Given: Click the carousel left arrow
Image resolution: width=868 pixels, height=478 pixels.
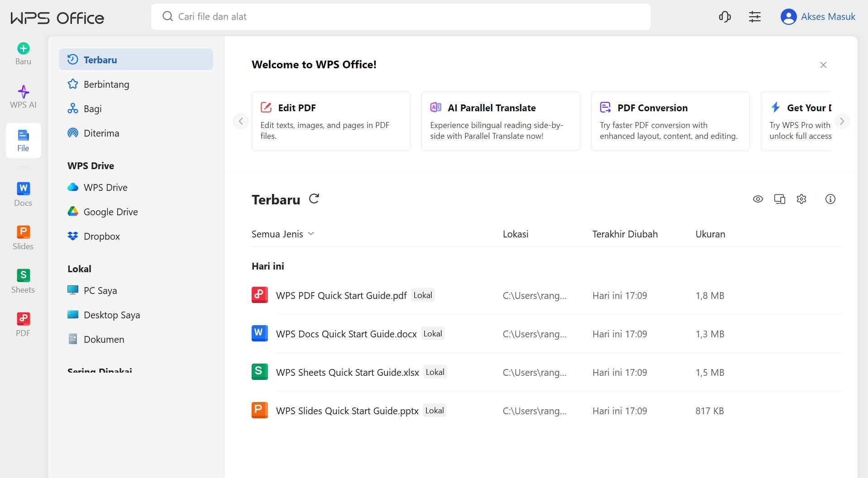Looking at the screenshot, I should point(240,121).
